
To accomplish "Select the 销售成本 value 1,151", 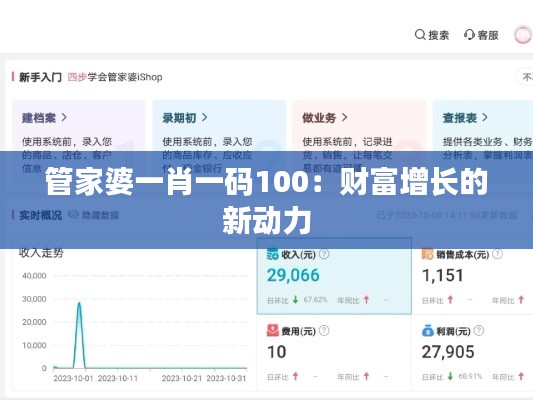I will pos(443,275).
